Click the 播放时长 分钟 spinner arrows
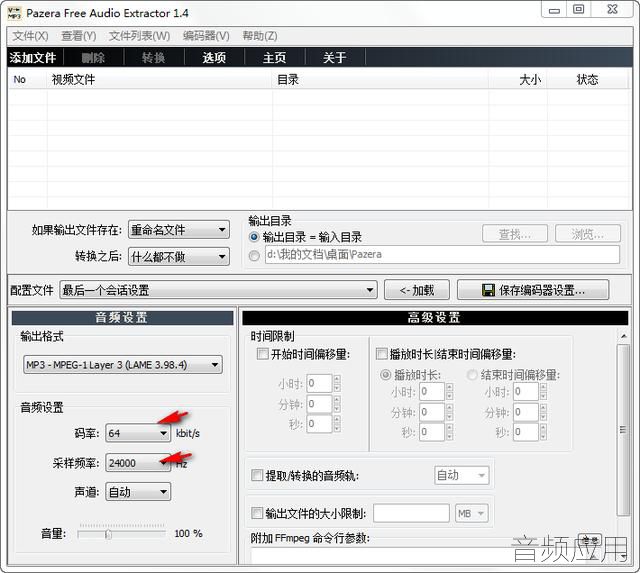This screenshot has height=573, width=640. (x=449, y=412)
